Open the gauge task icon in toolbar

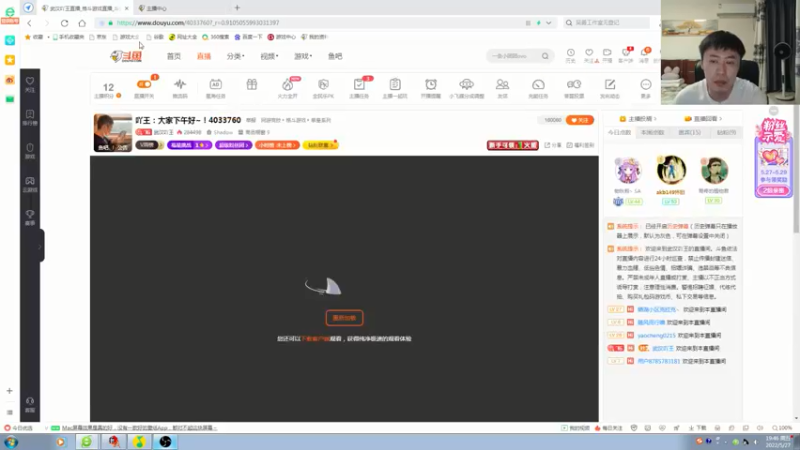click(538, 84)
